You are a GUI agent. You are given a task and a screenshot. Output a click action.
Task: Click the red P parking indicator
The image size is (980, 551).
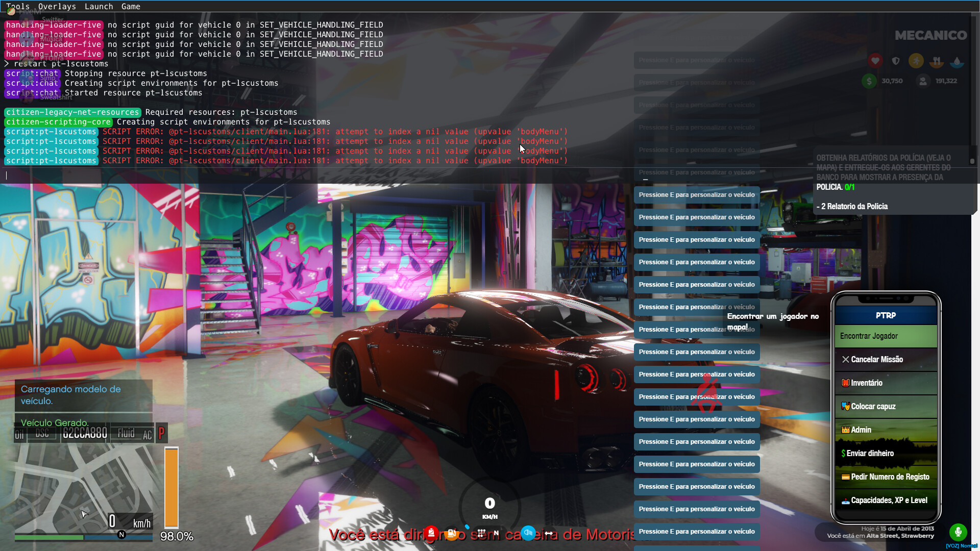click(161, 433)
